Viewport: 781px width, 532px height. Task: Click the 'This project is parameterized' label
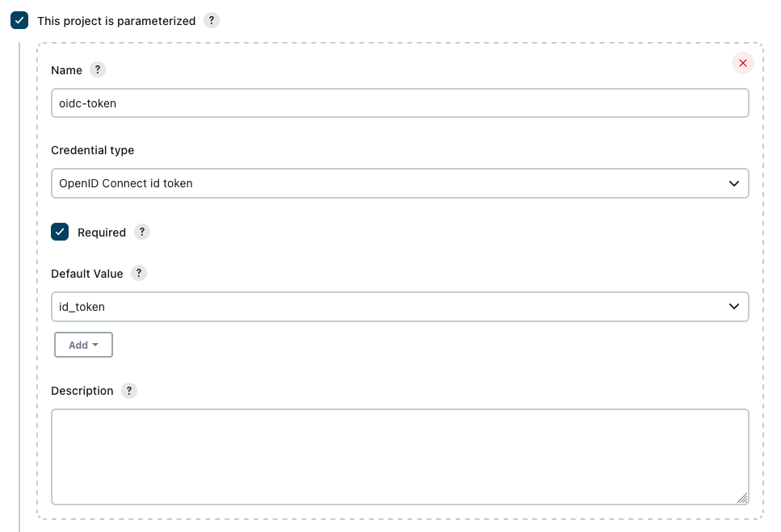click(x=114, y=20)
